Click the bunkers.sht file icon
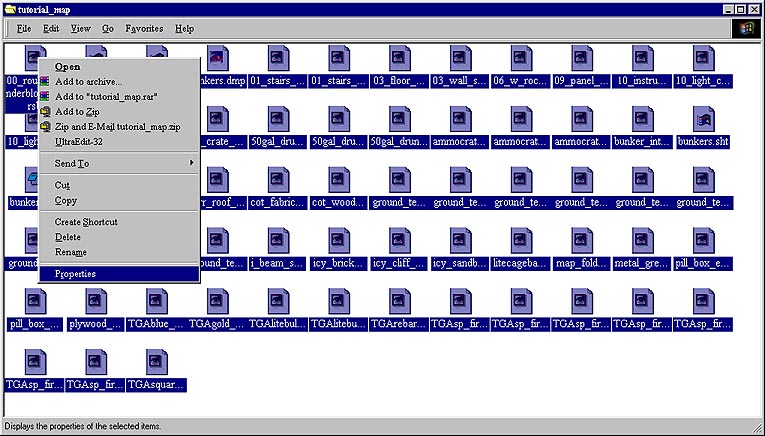765x436 pixels. coord(703,119)
